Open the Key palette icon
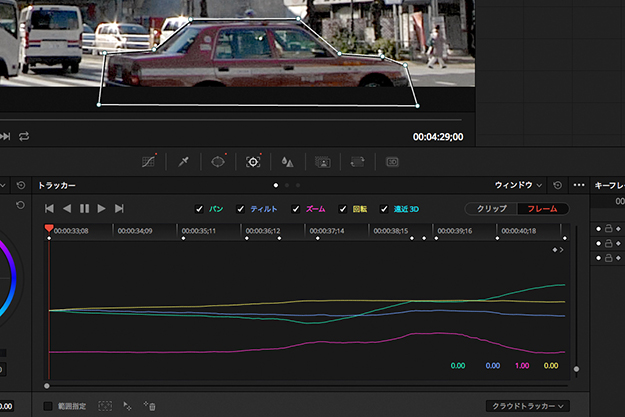This screenshot has height=417, width=625. tap(323, 161)
